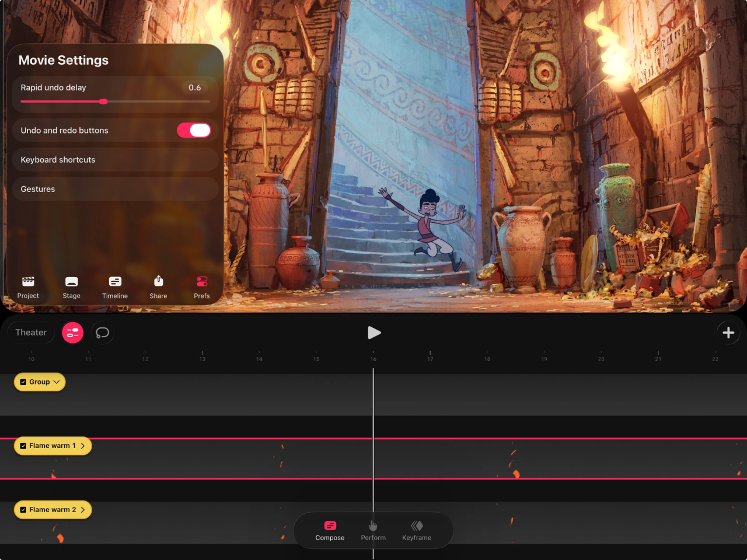747x560 pixels.
Task: Click frame 18 on the timeline ruler
Action: 487,356
